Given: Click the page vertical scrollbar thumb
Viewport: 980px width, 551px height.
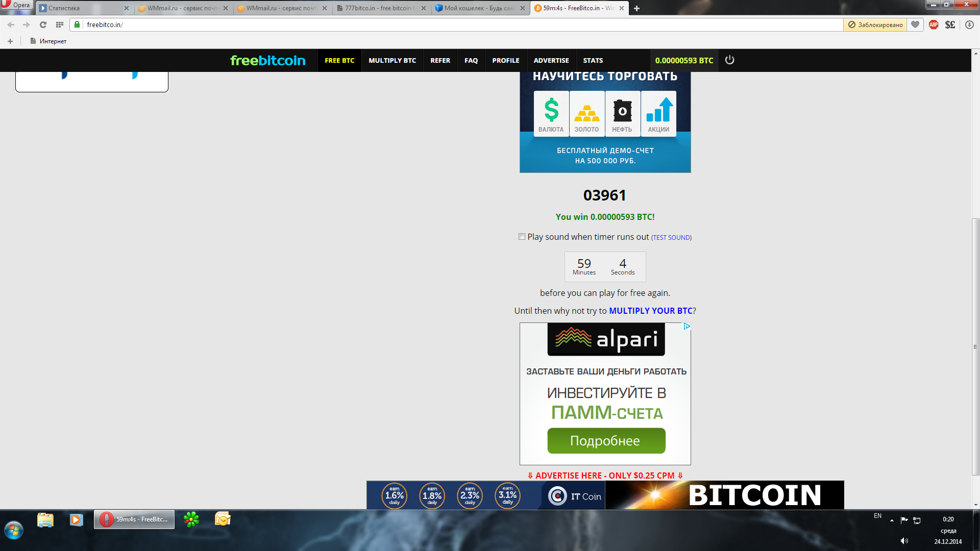Looking at the screenshot, I should tap(975, 347).
